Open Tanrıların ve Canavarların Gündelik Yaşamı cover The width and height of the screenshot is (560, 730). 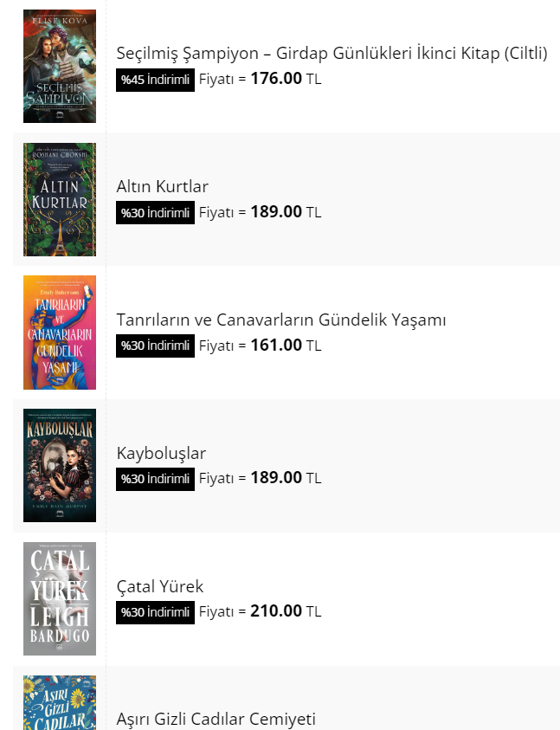[60, 333]
